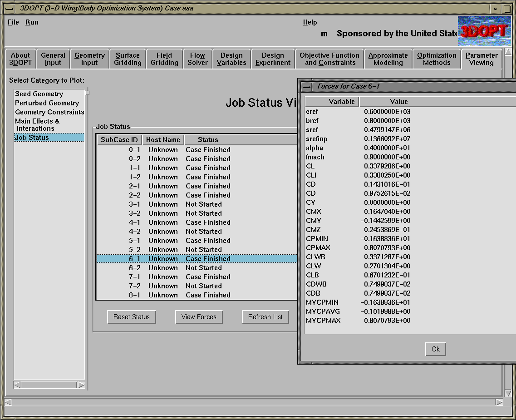516x420 pixels.
Task: Select highlighted subcase 6-1 row
Action: 197,259
